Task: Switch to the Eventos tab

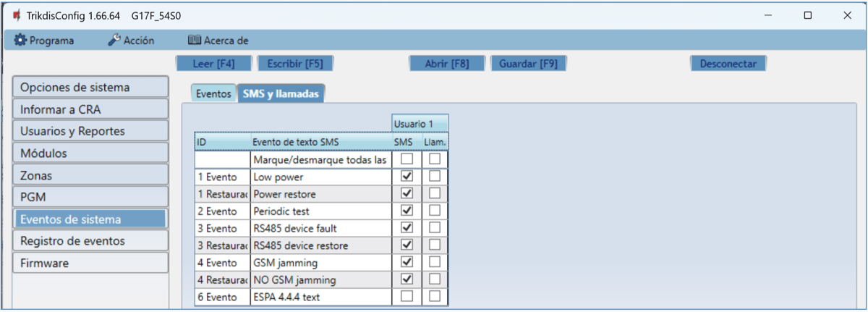Action: (x=213, y=93)
